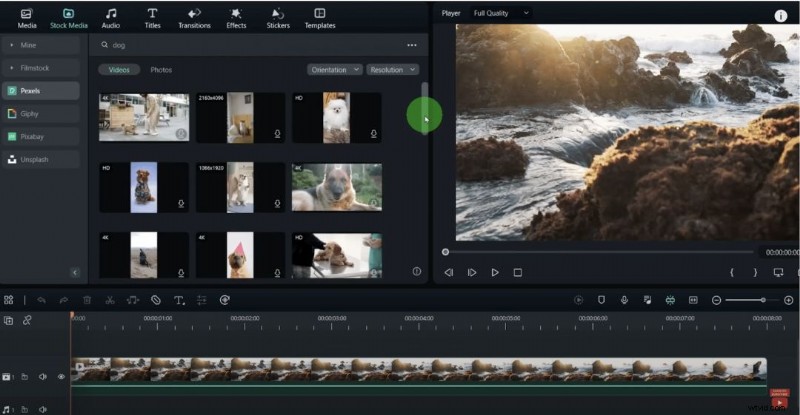Image resolution: width=800 pixels, height=415 pixels.
Task: Open the Orientation dropdown
Action: pyautogui.click(x=335, y=70)
